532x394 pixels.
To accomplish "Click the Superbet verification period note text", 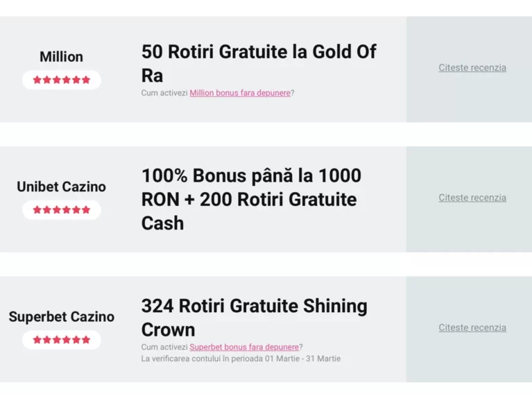I will 241,359.
